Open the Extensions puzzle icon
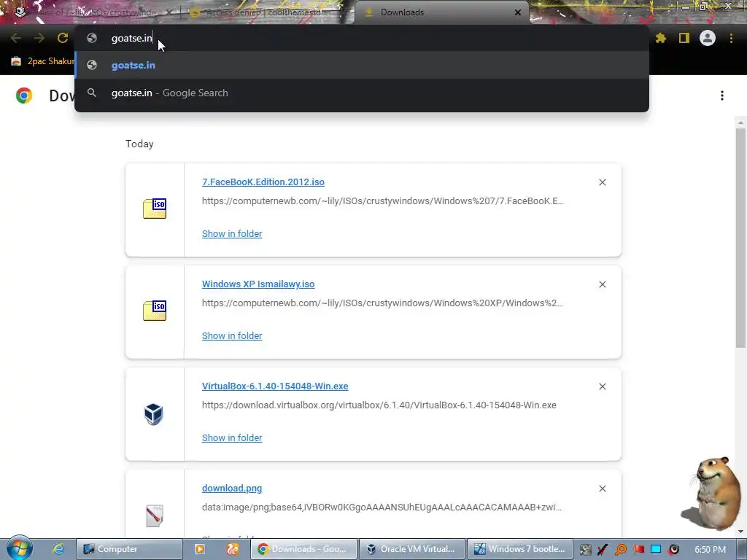This screenshot has height=560, width=747. coord(660,38)
